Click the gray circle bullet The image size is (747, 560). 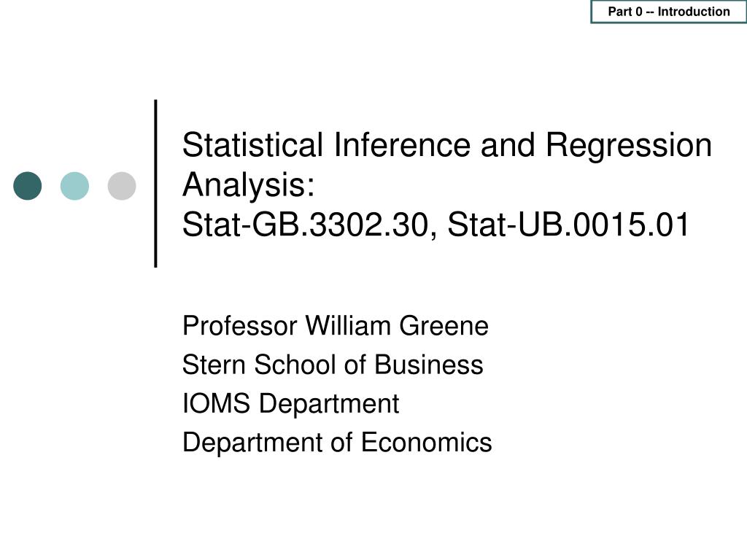click(122, 186)
